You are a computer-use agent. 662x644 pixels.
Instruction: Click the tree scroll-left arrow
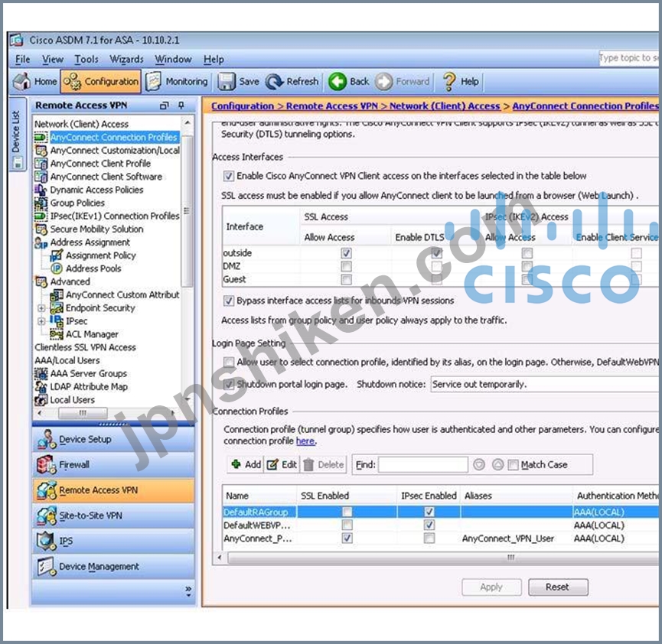point(40,413)
